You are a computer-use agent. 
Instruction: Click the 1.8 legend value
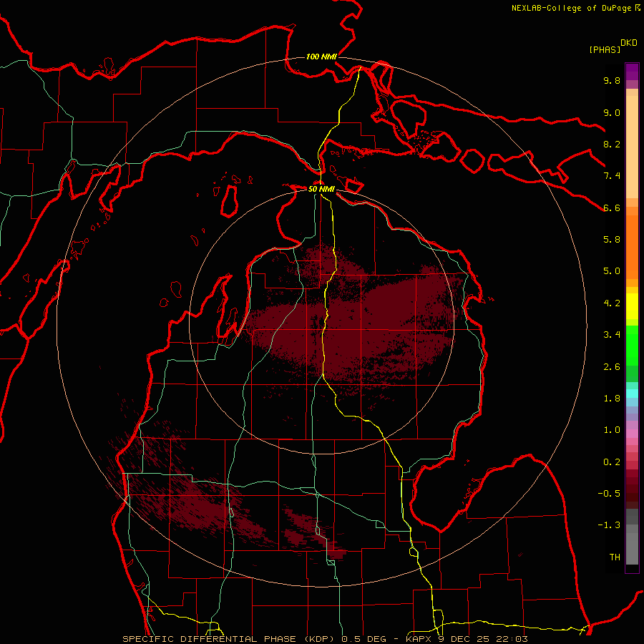(612, 399)
